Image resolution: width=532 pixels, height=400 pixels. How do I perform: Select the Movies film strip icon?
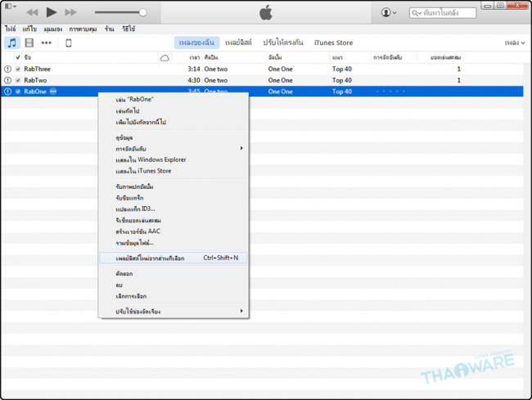point(29,43)
